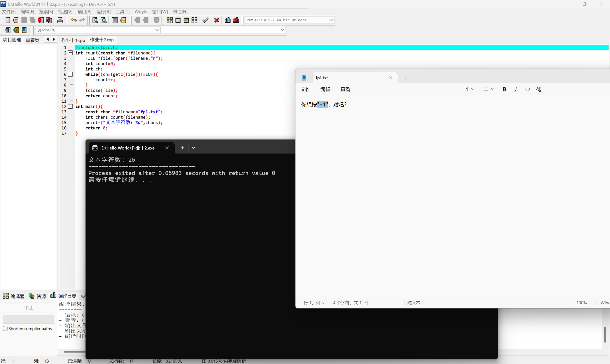The width and height of the screenshot is (610, 364).
Task: Click the Italic icon in Notepad
Action: tap(516, 89)
